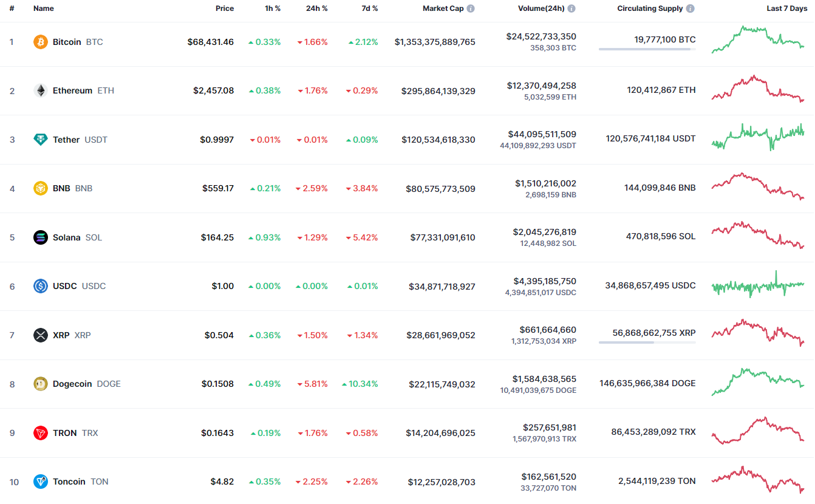Screen dimensions: 815x504
Task: Click Bitcoin volume $24,522,733,350 link
Action: coord(541,36)
